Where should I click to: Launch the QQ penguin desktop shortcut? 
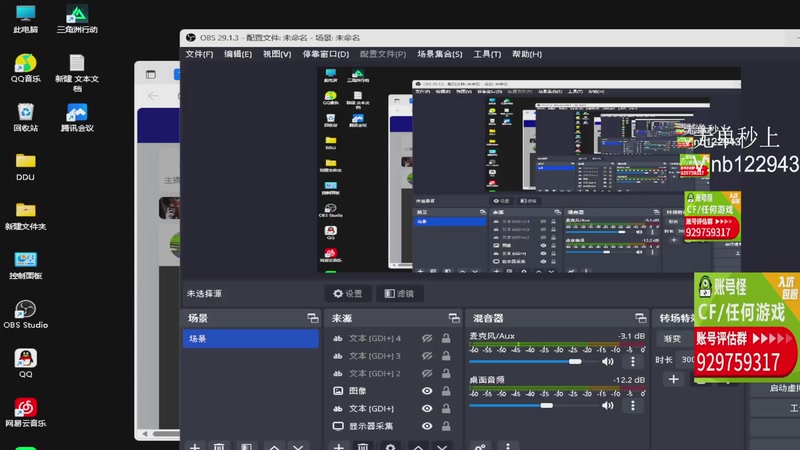tap(26, 363)
